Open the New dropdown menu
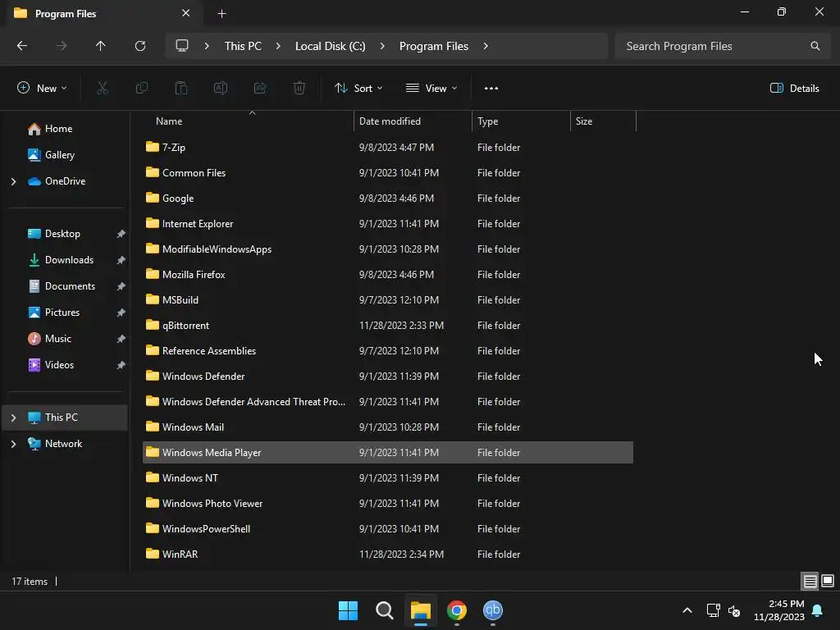The width and height of the screenshot is (840, 630). pos(42,89)
